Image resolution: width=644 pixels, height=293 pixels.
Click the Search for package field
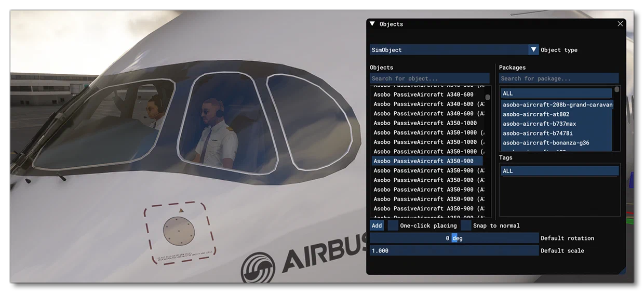559,78
